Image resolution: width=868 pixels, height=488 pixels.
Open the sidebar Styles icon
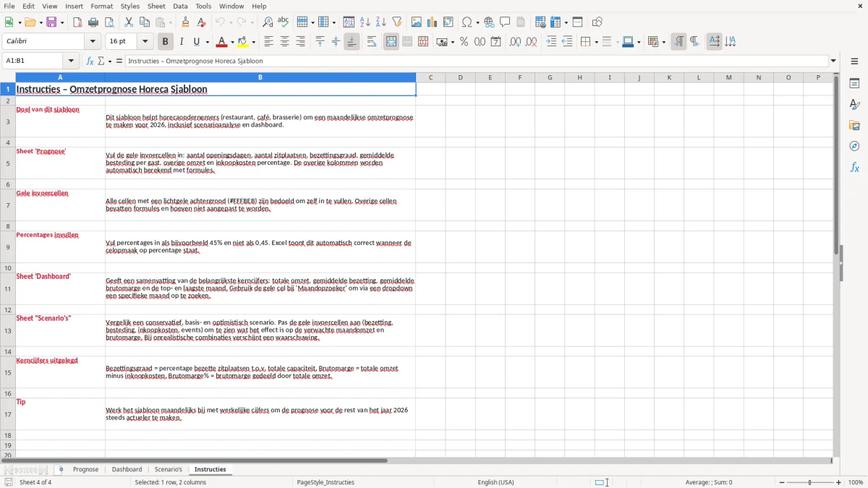pyautogui.click(x=854, y=105)
